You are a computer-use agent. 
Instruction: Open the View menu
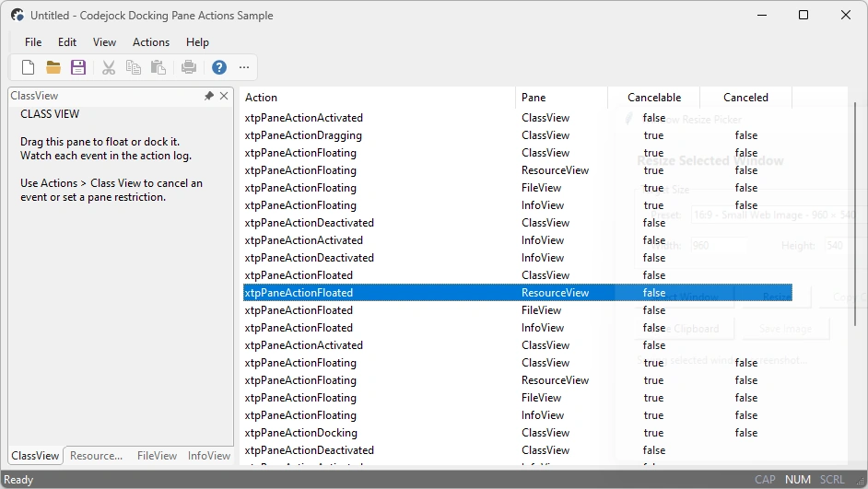(x=104, y=42)
